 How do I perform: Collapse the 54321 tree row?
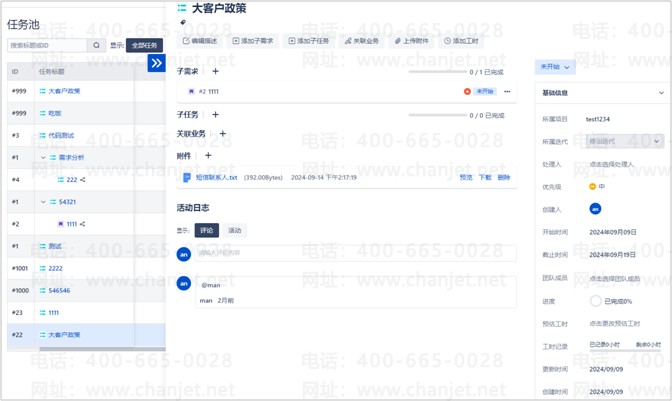tap(43, 202)
